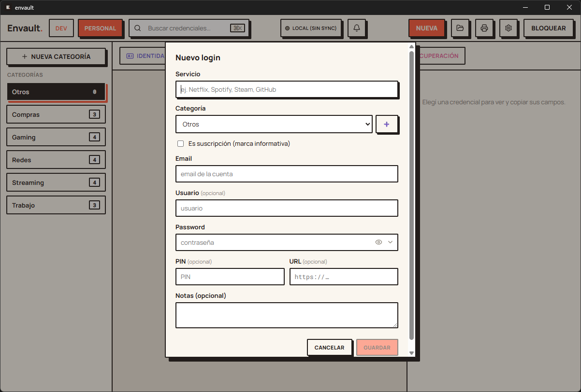Focus the Notas text area

[287, 315]
